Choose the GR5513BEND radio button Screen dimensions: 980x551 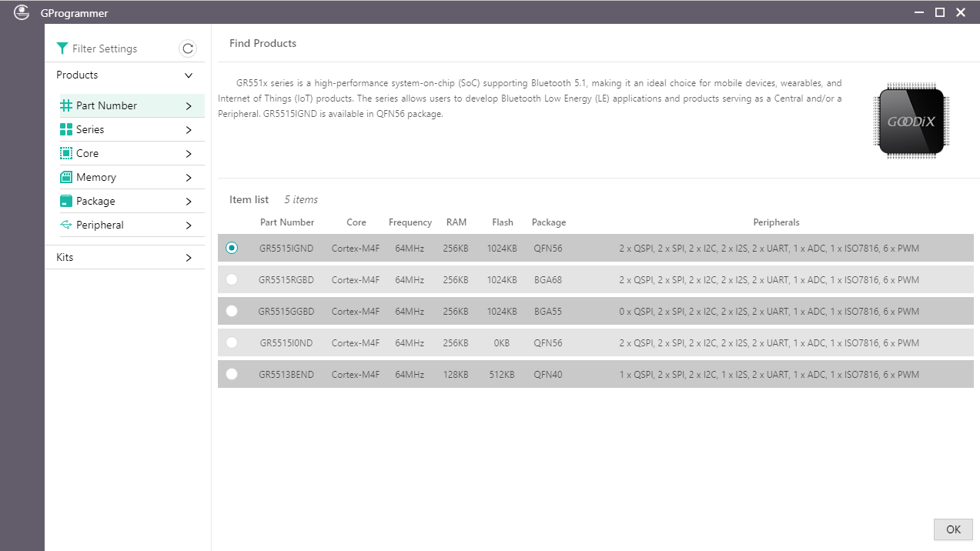(232, 374)
